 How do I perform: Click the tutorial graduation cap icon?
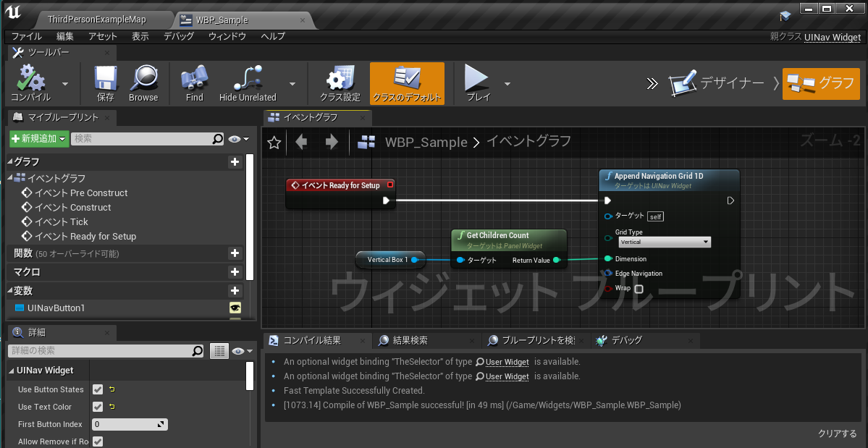[x=785, y=15]
